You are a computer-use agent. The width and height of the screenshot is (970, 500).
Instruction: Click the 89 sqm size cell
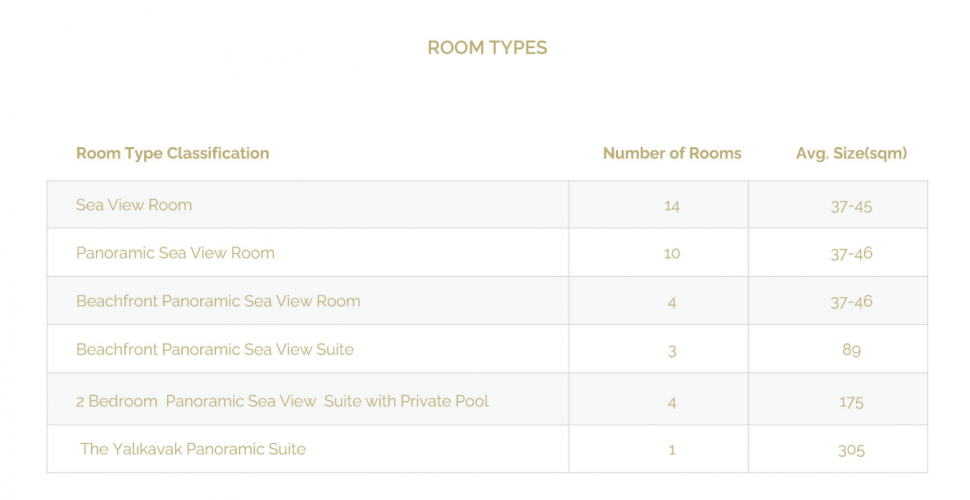(851, 350)
